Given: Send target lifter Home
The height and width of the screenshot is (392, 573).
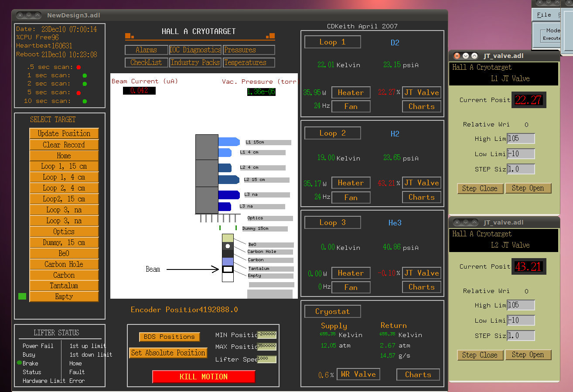Looking at the screenshot, I should tap(64, 156).
